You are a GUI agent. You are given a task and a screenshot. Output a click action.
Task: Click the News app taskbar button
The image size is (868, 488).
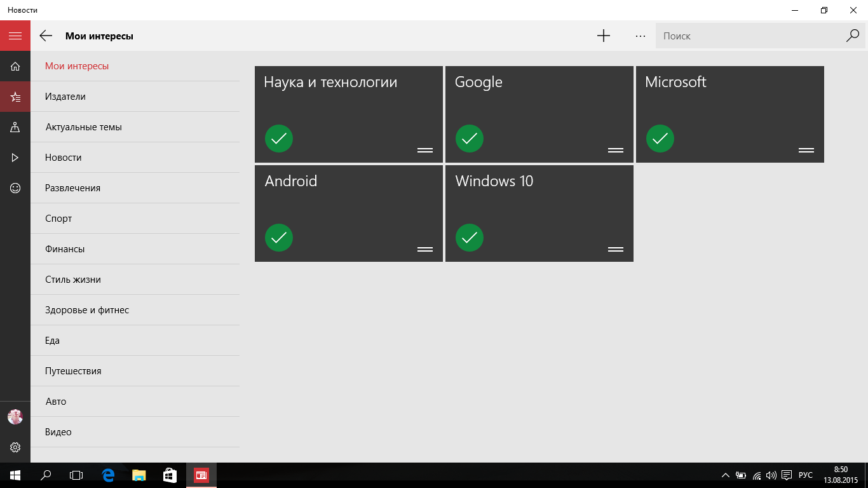[x=201, y=475]
